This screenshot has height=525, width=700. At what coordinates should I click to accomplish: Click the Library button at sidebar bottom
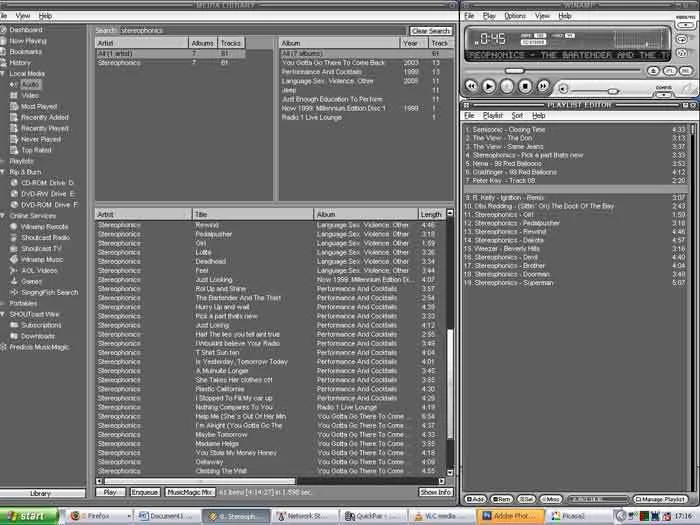pyautogui.click(x=42, y=493)
